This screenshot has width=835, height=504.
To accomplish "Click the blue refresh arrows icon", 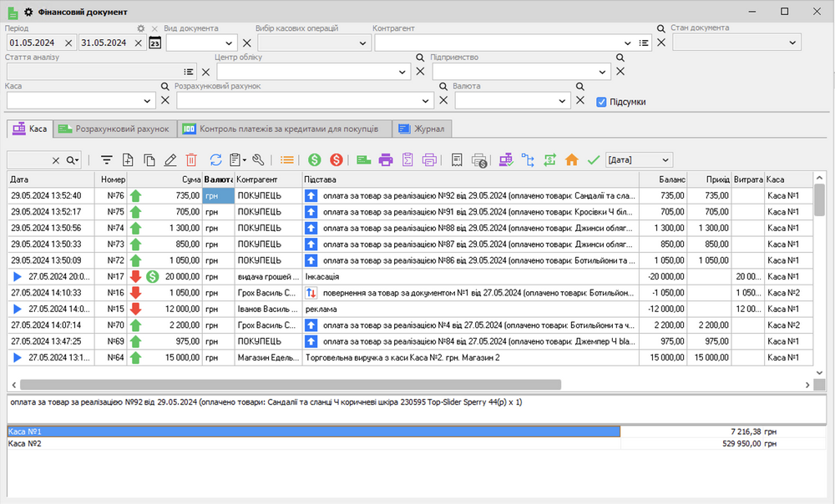I will pyautogui.click(x=215, y=159).
